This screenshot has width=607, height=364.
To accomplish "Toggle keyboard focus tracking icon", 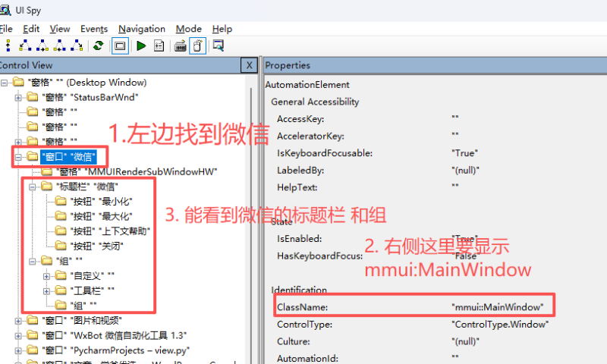I will tap(180, 46).
